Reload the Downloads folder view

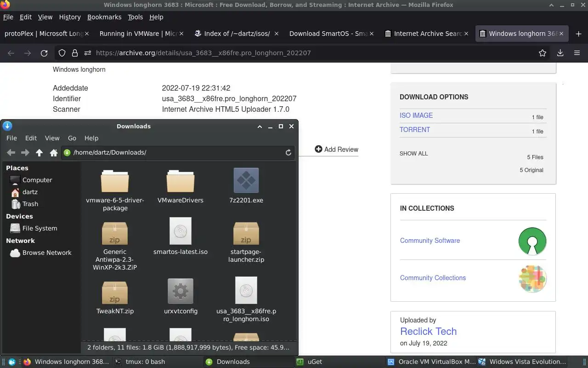[288, 153]
